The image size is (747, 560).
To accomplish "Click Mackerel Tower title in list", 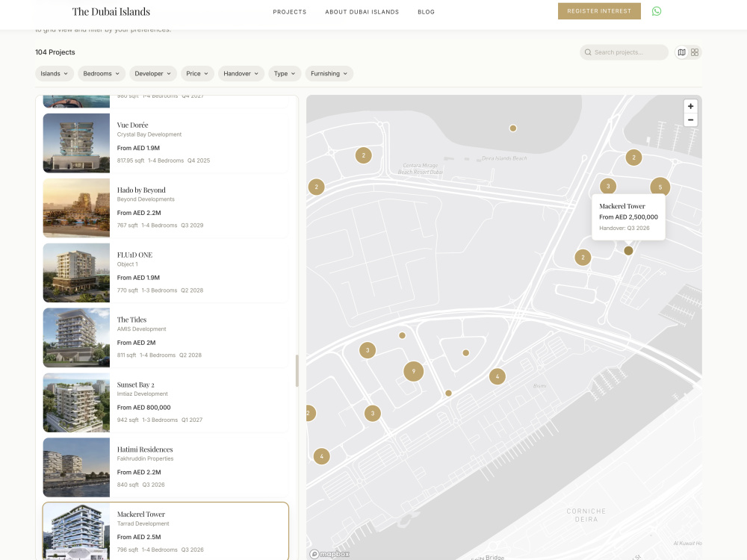I will click(x=141, y=514).
